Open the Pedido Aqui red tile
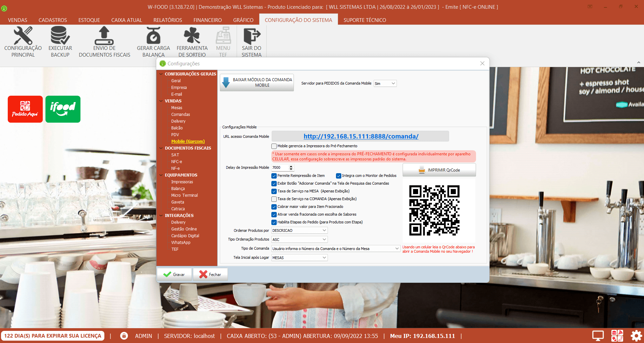 (25, 109)
